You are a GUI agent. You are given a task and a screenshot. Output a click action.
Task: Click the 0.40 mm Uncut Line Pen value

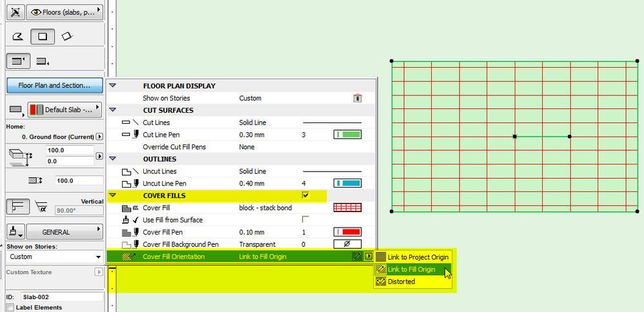[x=252, y=184]
